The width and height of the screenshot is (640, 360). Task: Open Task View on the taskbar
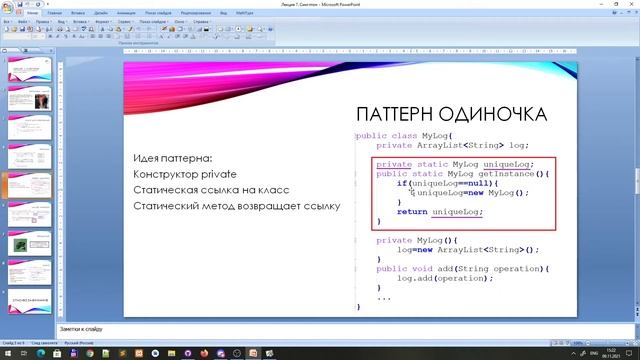click(24, 353)
